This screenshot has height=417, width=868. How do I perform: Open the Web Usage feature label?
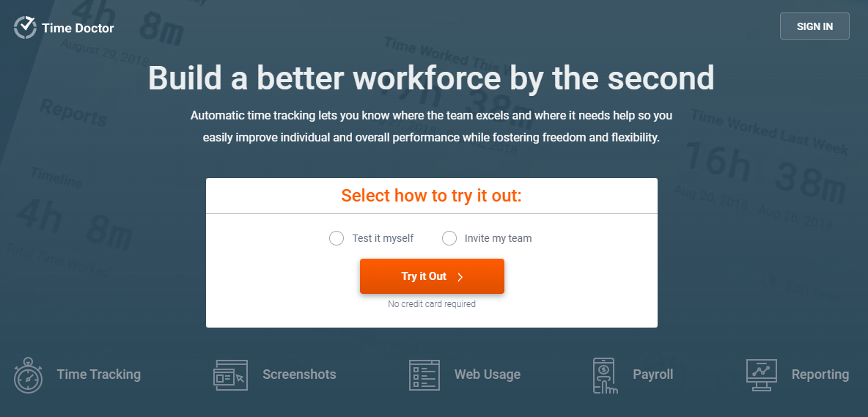tap(487, 374)
